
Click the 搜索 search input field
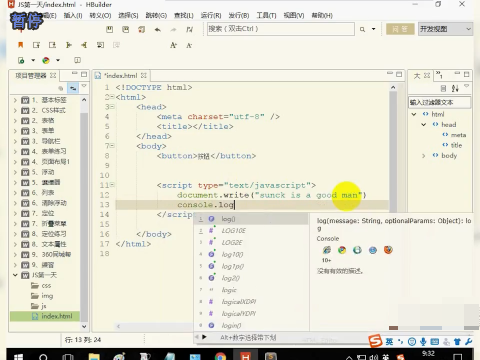[280, 29]
